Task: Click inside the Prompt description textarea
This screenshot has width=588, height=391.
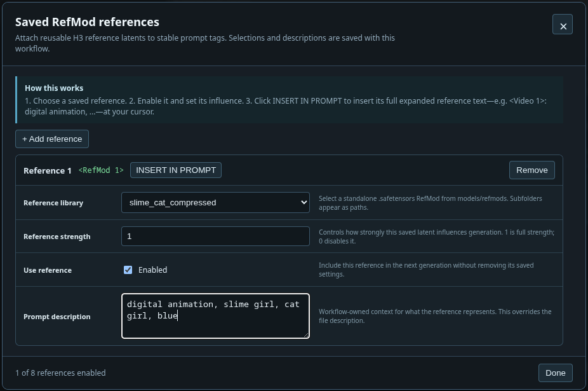Action: pos(215,316)
